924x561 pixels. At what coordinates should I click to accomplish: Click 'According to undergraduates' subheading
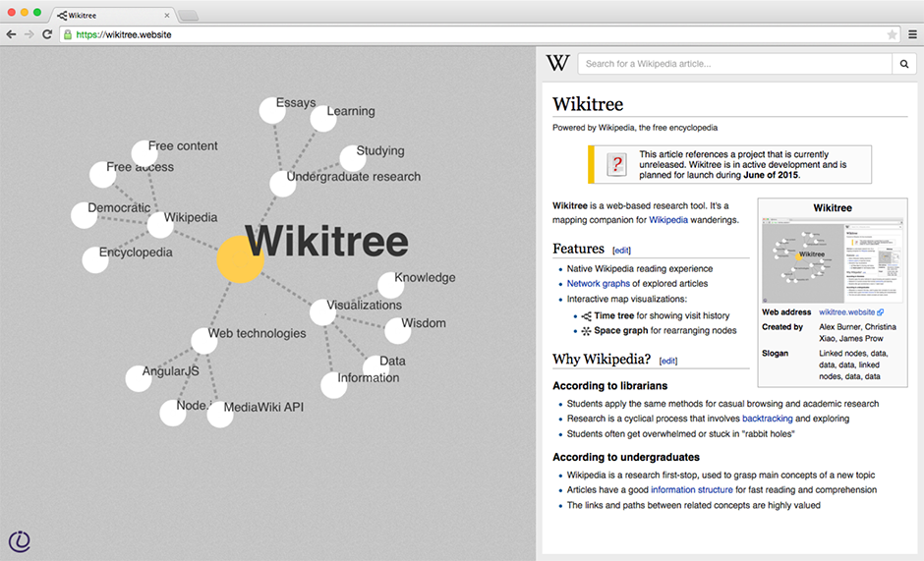tap(626, 457)
